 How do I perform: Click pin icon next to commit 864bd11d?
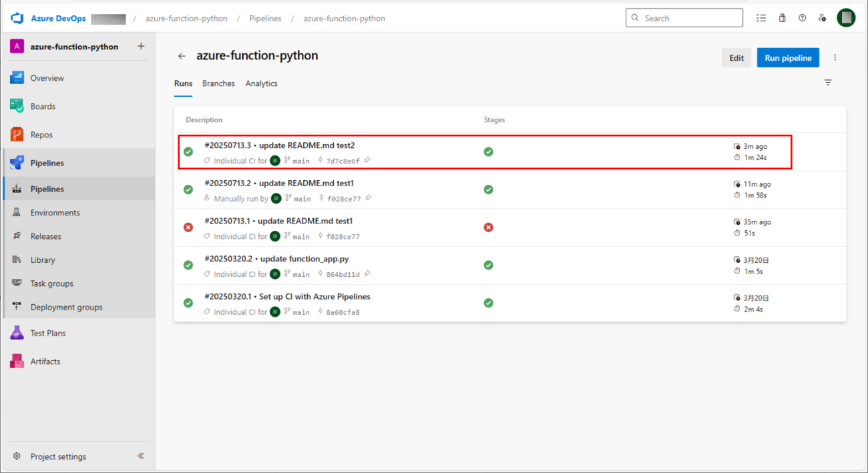368,274
